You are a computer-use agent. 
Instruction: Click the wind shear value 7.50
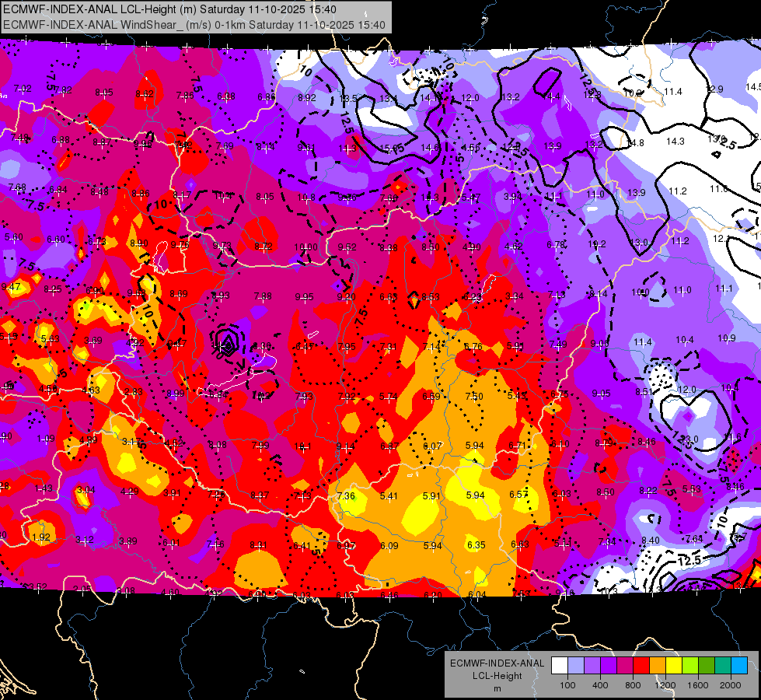(x=474, y=397)
